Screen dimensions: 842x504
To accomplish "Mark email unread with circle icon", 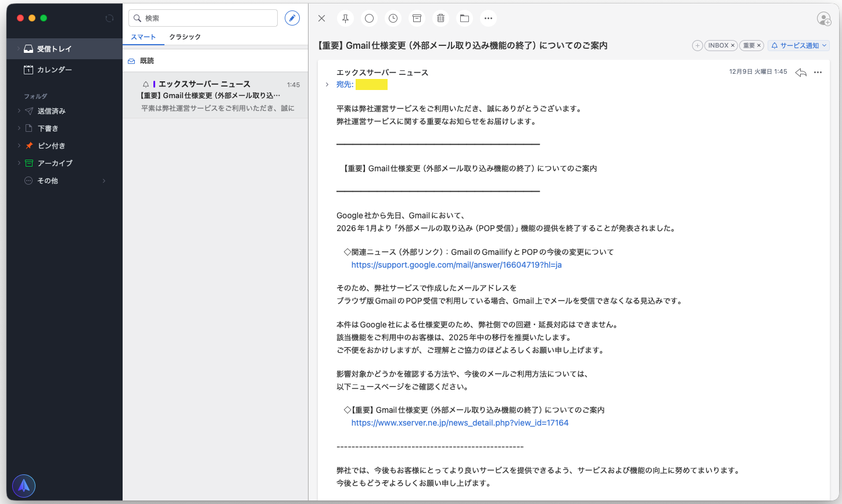I will pyautogui.click(x=369, y=18).
